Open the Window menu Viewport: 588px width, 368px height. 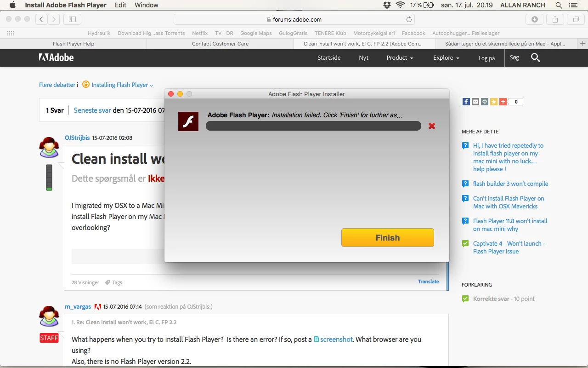(x=147, y=5)
